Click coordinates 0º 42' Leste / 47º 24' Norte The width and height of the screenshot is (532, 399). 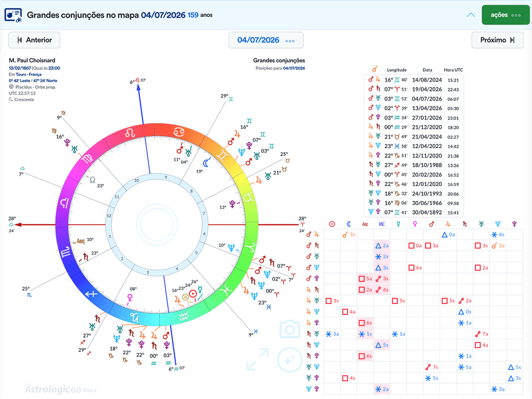coord(33,81)
